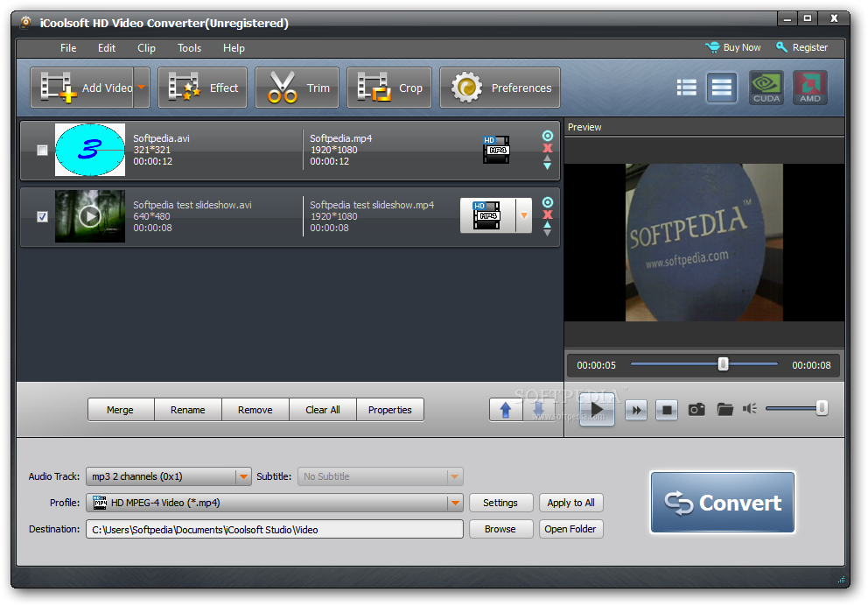Screen dimensions: 868x606
Task: Open profile dropdown arrow on slideshow row
Action: [x=523, y=215]
